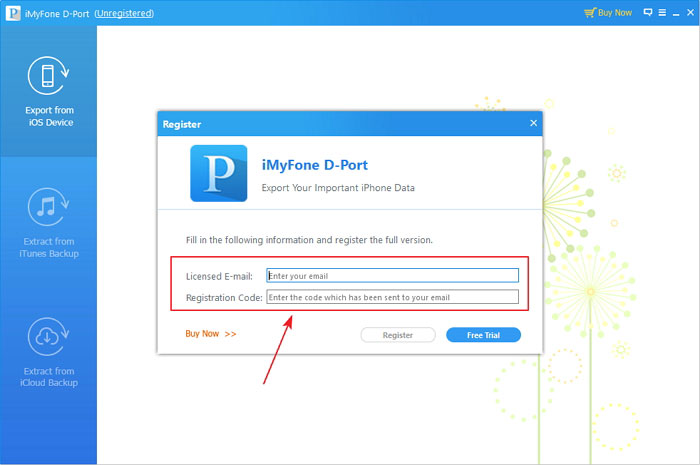Click the Export from iOS Device label
The width and height of the screenshot is (700, 465).
(x=50, y=116)
